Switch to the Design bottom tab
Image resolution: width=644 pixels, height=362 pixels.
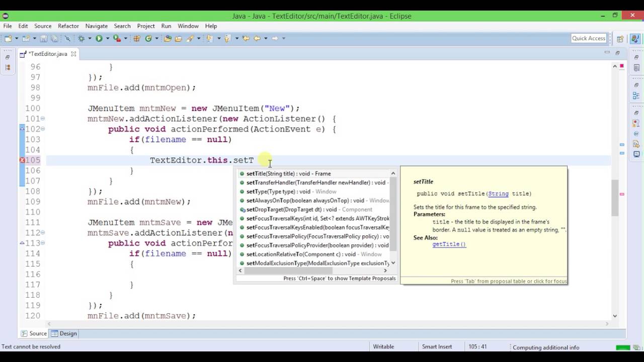click(64, 333)
